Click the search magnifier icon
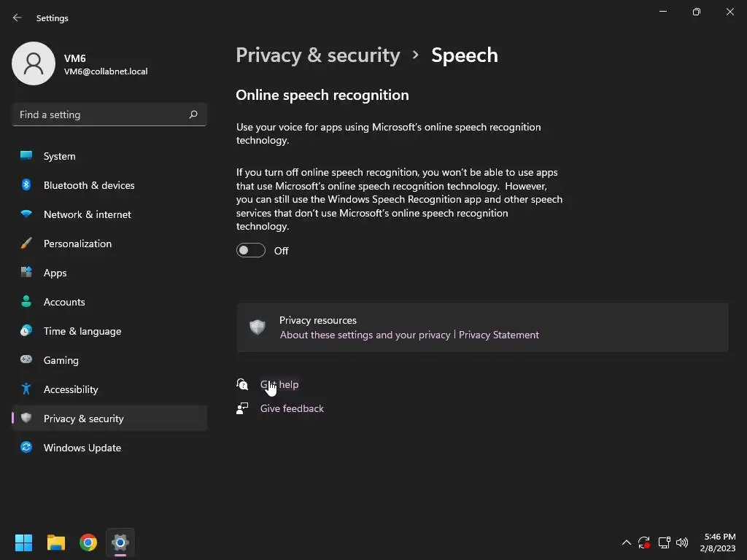This screenshot has width=747, height=560. (x=193, y=114)
